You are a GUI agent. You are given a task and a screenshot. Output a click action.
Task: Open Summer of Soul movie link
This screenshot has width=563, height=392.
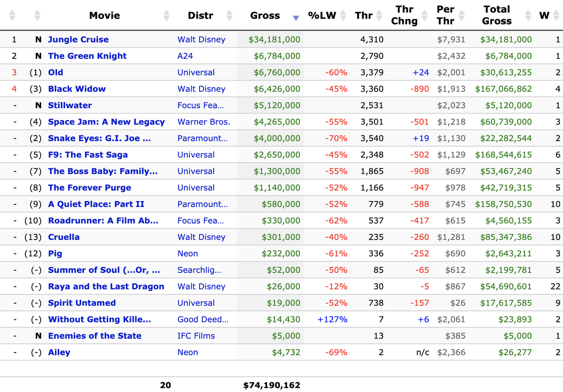[x=104, y=270]
